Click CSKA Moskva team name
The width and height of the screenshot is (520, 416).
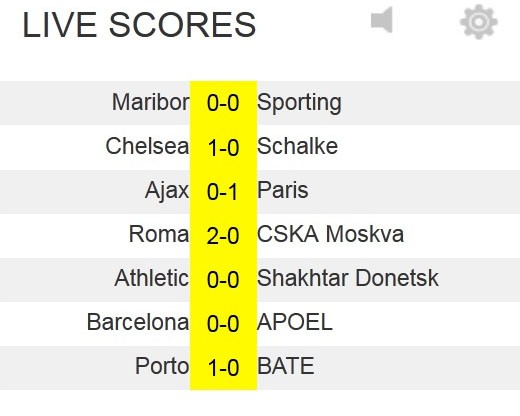[330, 234]
